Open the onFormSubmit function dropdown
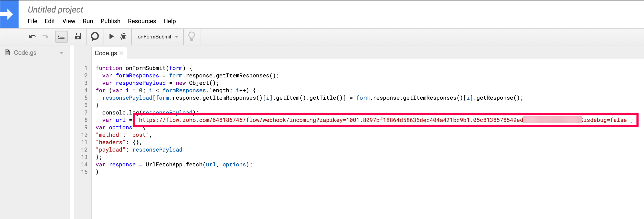The height and width of the screenshot is (219, 644). [158, 37]
